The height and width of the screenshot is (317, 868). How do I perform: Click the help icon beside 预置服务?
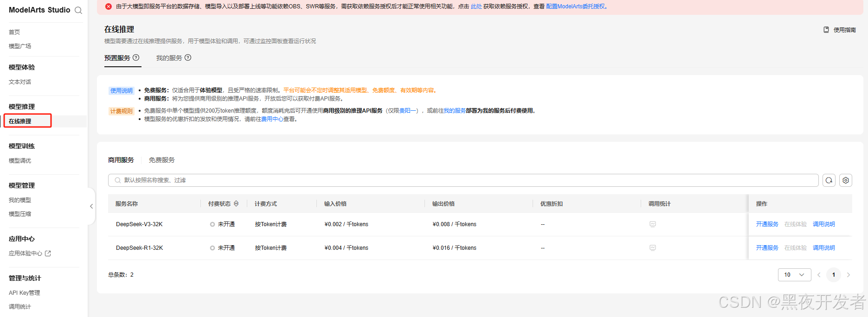[136, 57]
